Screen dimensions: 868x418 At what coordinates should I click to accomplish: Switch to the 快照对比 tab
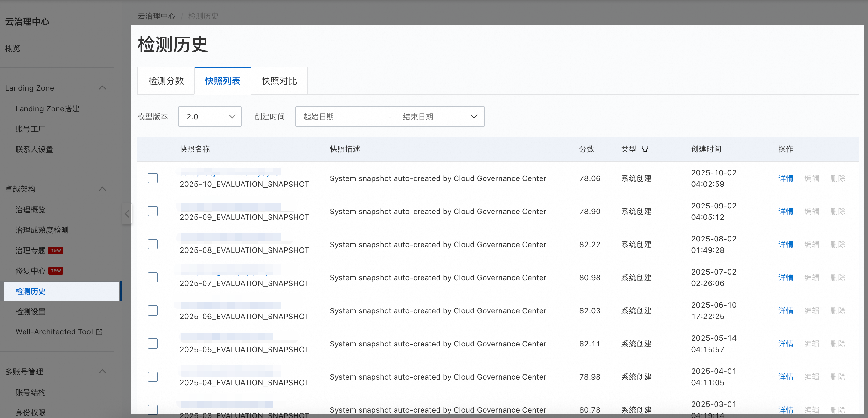(279, 81)
